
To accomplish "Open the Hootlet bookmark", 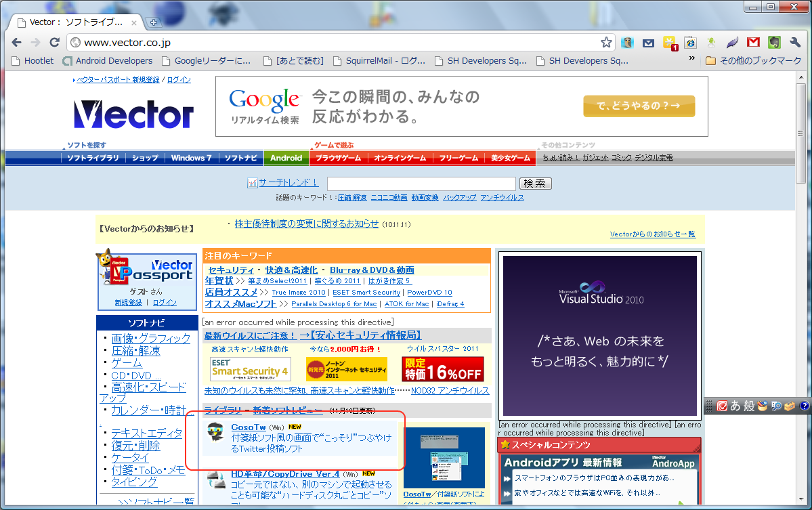I will [32, 60].
